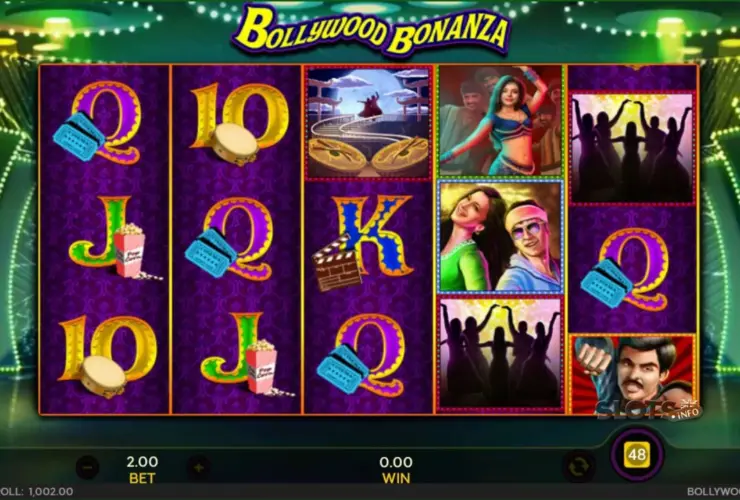Click the J with popcorn in first reel
The width and height of the screenshot is (740, 500).
click(114, 238)
